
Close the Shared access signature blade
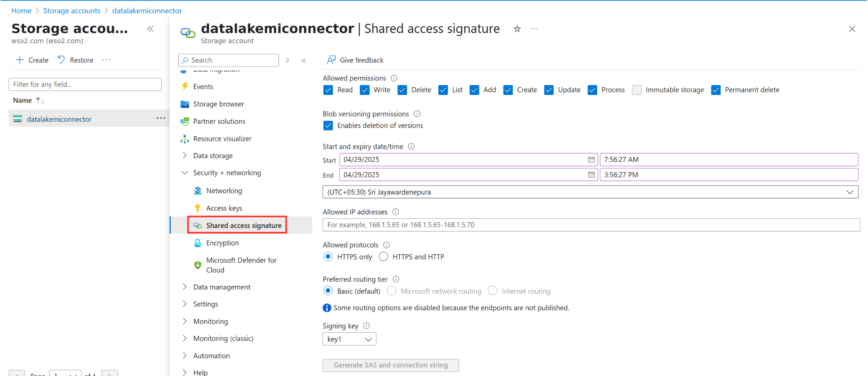click(x=852, y=29)
